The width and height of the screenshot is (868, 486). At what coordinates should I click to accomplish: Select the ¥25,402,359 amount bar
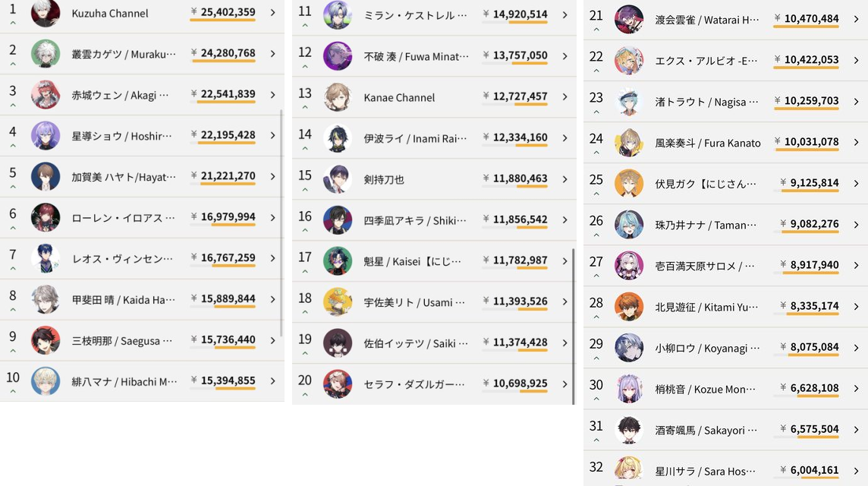[x=222, y=20]
